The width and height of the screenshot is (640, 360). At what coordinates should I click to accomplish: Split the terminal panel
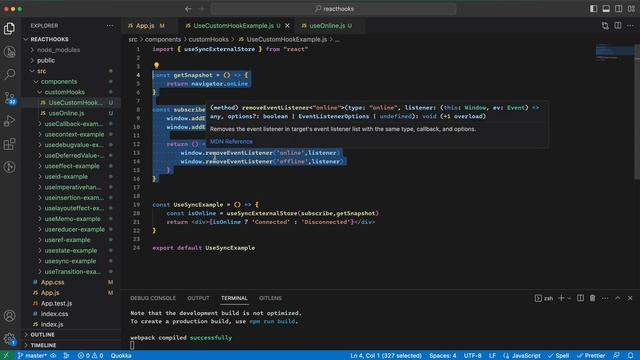(580, 298)
